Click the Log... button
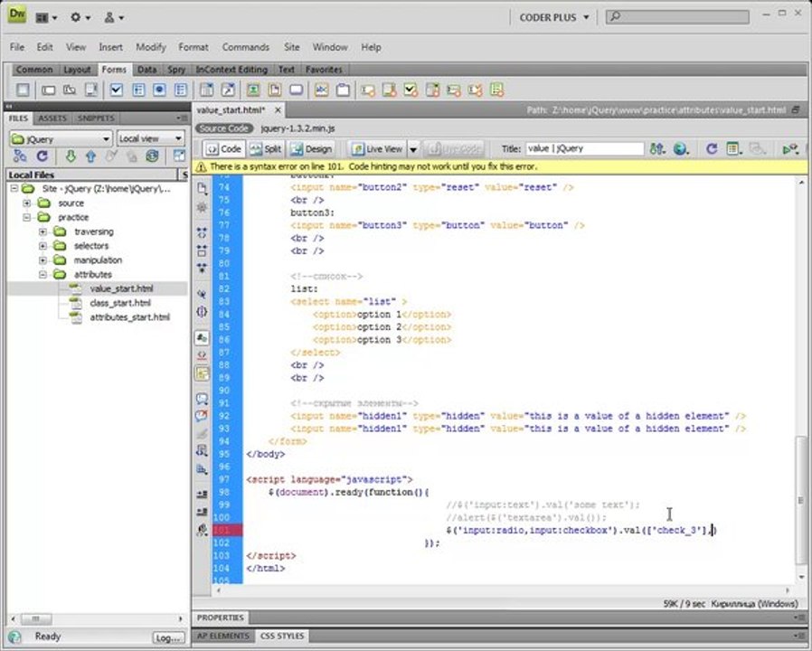This screenshot has height=651, width=812. 168,638
